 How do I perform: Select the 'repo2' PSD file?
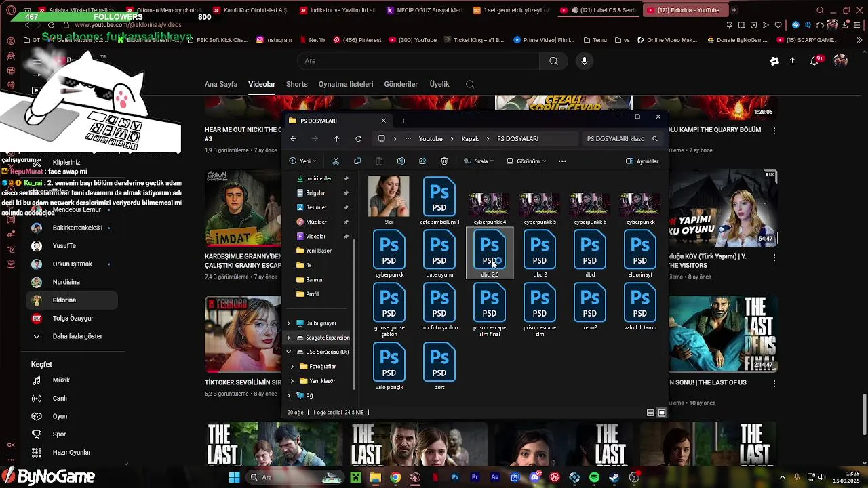pyautogui.click(x=590, y=307)
